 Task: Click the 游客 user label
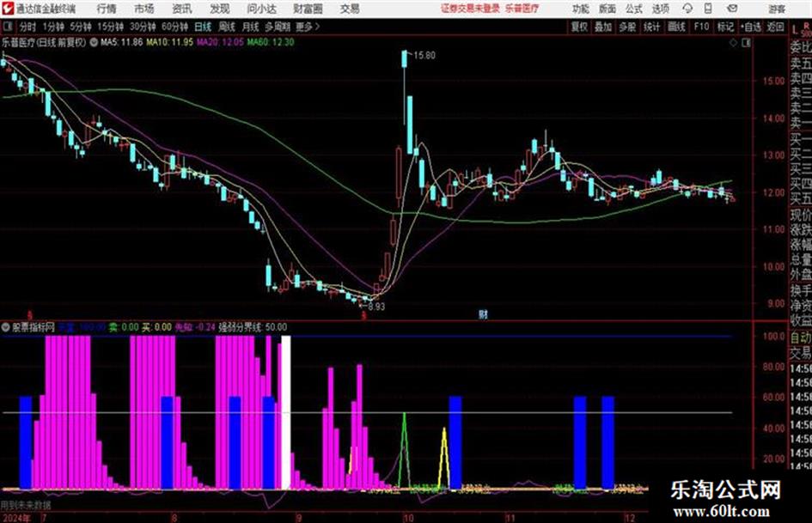tap(777, 9)
